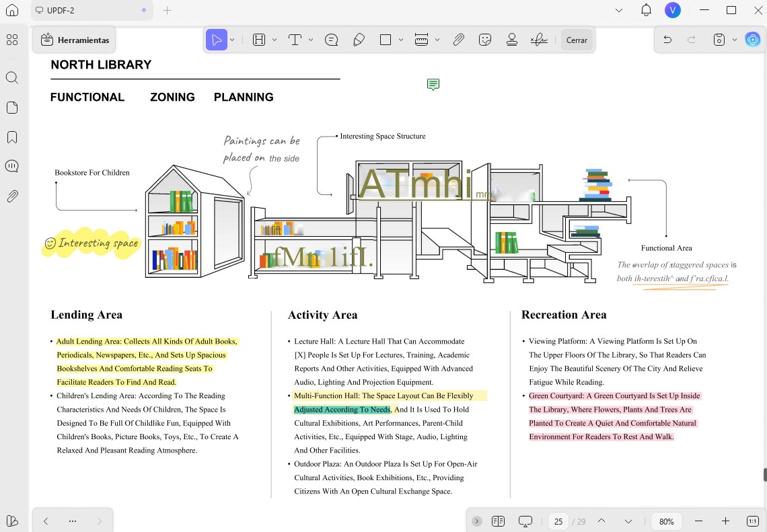This screenshot has height=532, width=767.
Task: Select the text comment tool
Action: tap(295, 40)
